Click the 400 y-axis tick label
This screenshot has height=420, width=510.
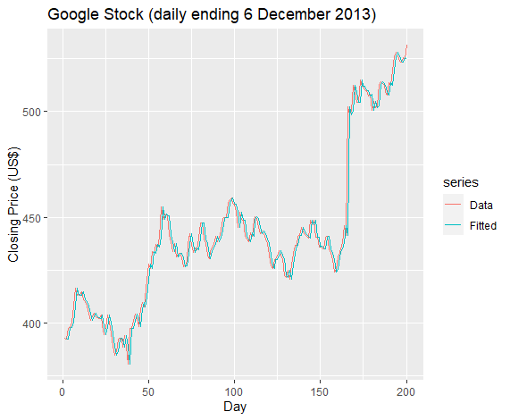[30, 324]
